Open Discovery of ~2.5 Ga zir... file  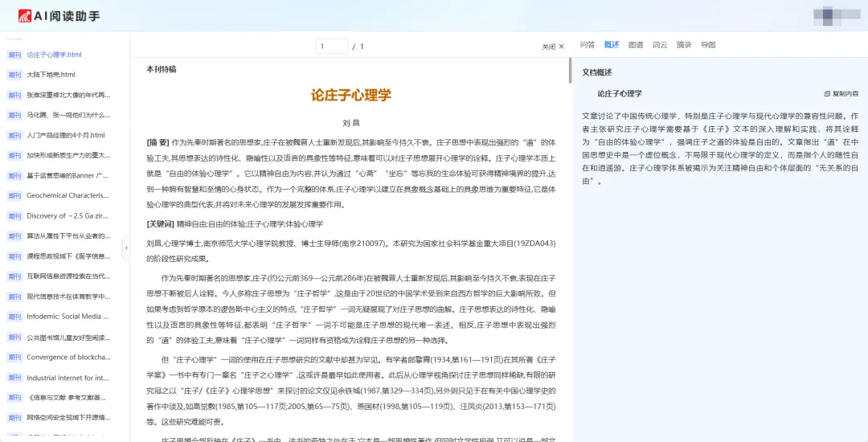click(68, 215)
